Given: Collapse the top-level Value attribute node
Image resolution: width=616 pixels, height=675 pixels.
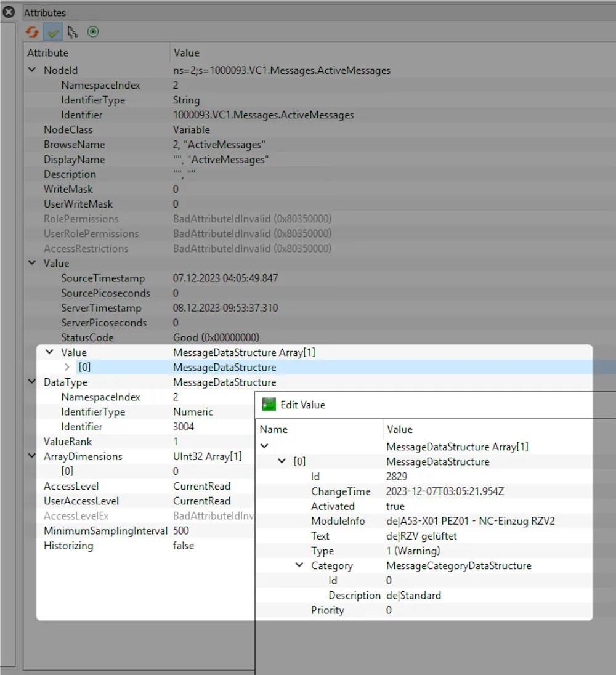Looking at the screenshot, I should 32,263.
